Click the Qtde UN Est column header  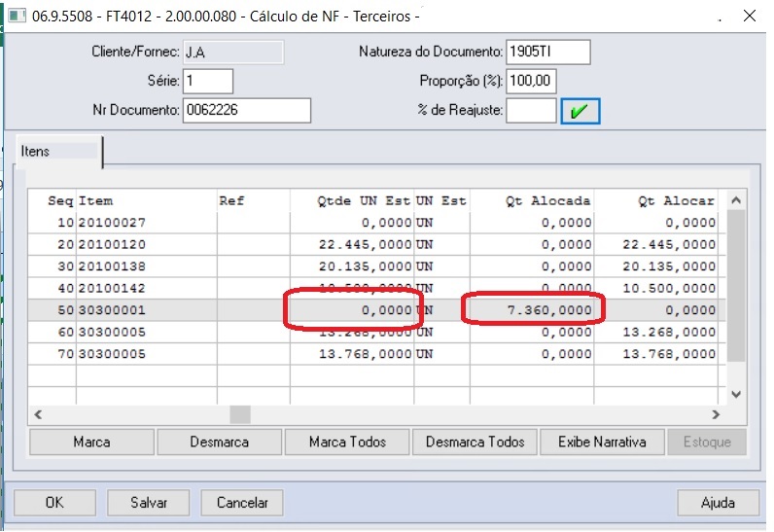pyautogui.click(x=352, y=201)
